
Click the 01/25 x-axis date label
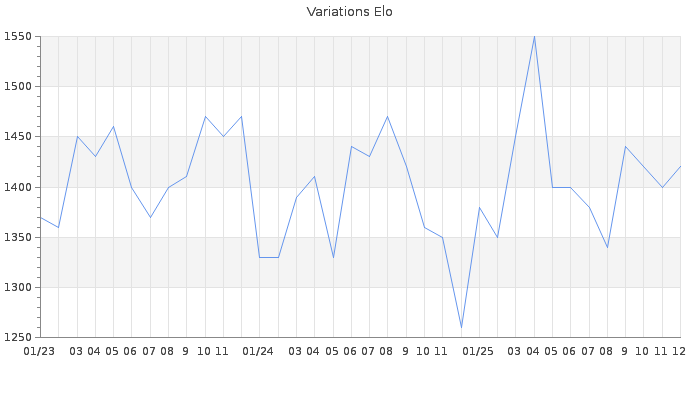[479, 351]
